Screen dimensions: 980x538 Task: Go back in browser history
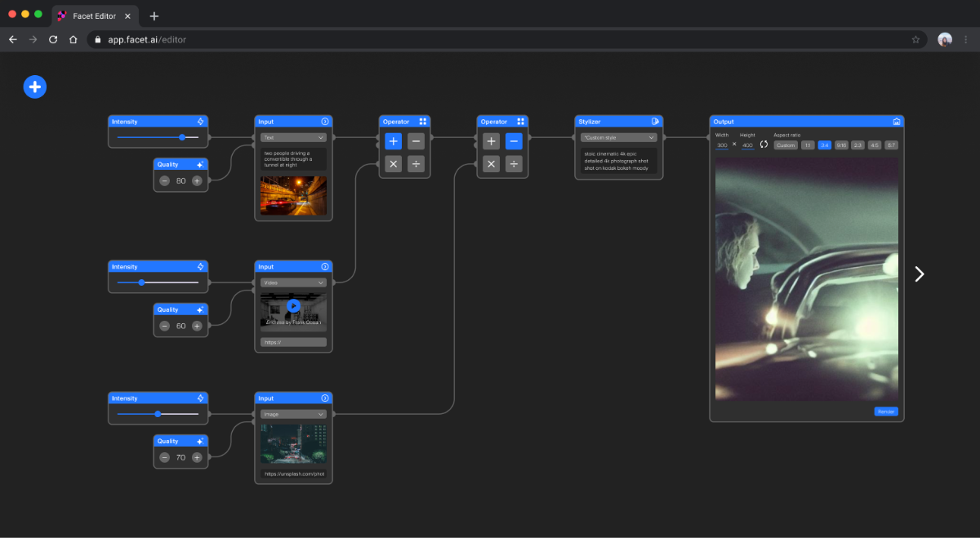pos(13,39)
